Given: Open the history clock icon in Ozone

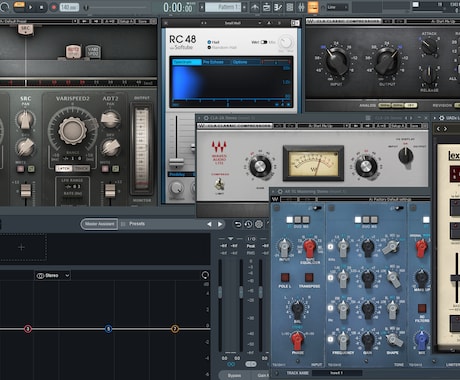Looking at the screenshot, I should tap(248, 224).
